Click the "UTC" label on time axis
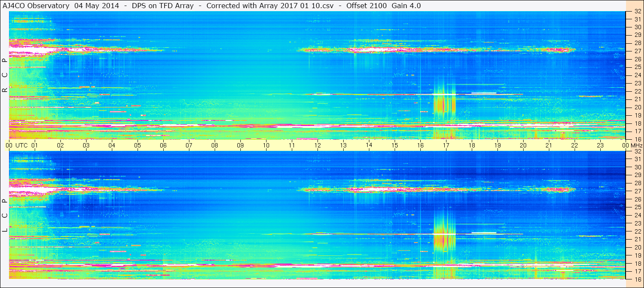This screenshot has width=644, height=288. coord(22,145)
